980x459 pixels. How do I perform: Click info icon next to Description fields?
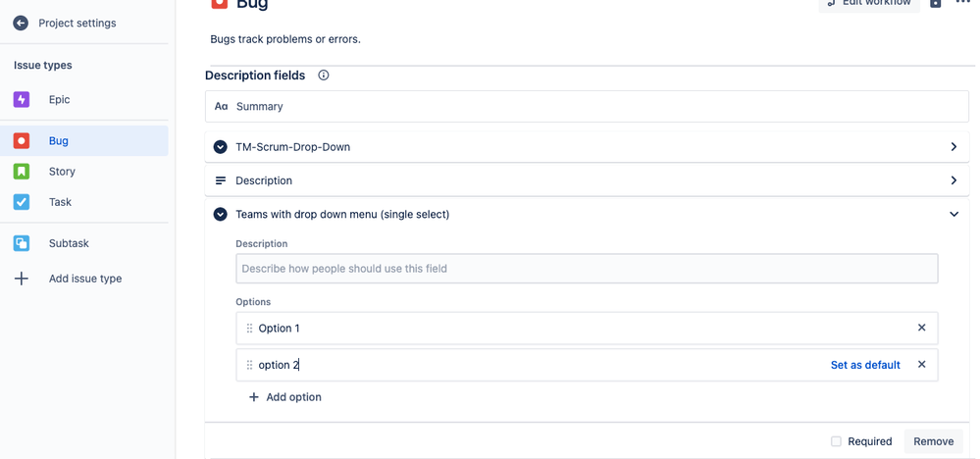pos(323,76)
